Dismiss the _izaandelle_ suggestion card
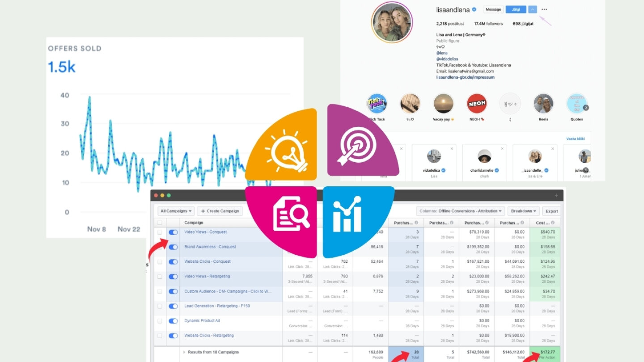 pos(553,148)
